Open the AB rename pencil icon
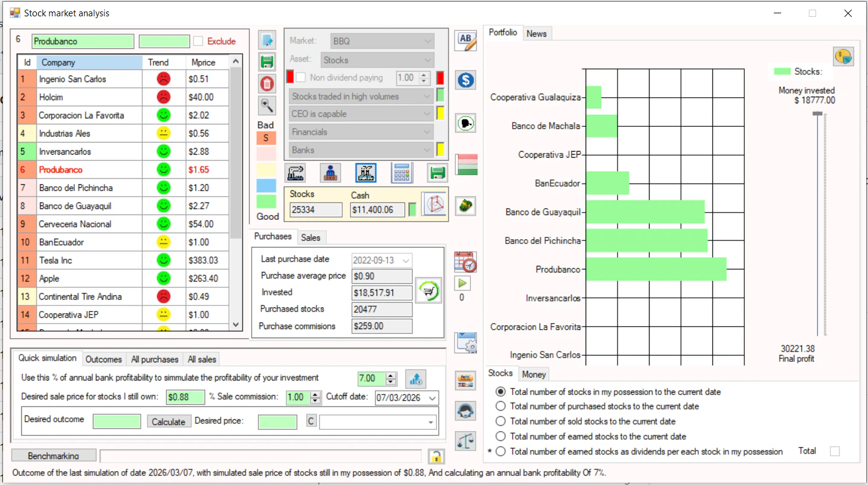868x485 pixels. click(x=465, y=40)
